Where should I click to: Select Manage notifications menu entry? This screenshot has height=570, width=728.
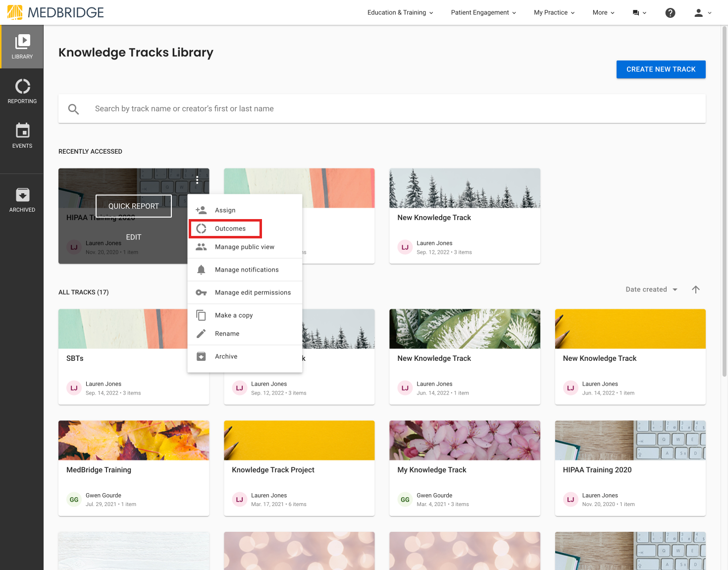pyautogui.click(x=246, y=270)
